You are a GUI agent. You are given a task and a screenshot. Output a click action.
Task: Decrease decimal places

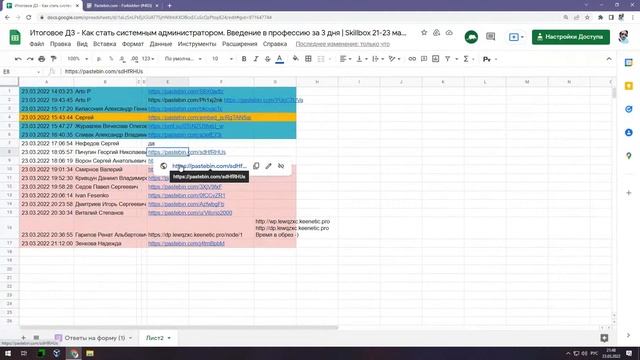coord(122,59)
